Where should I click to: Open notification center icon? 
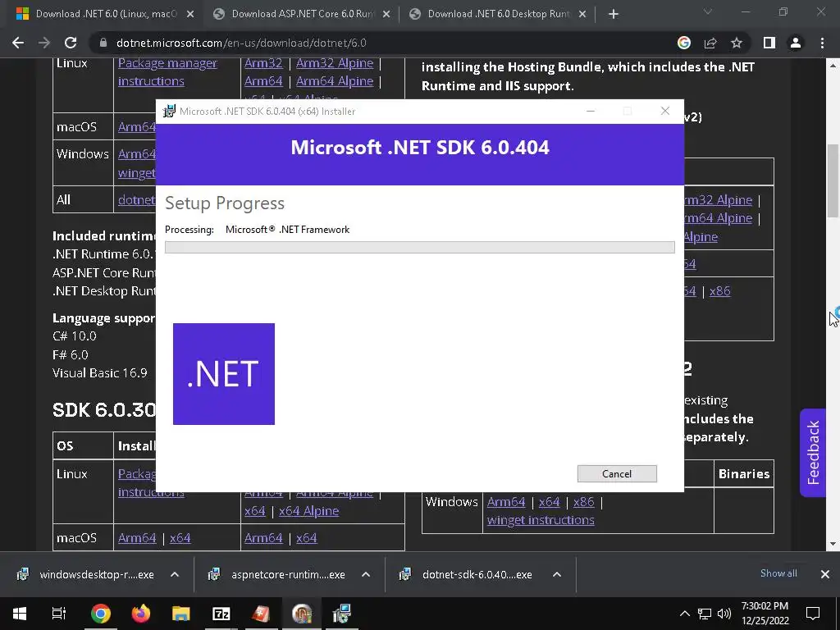tap(813, 614)
